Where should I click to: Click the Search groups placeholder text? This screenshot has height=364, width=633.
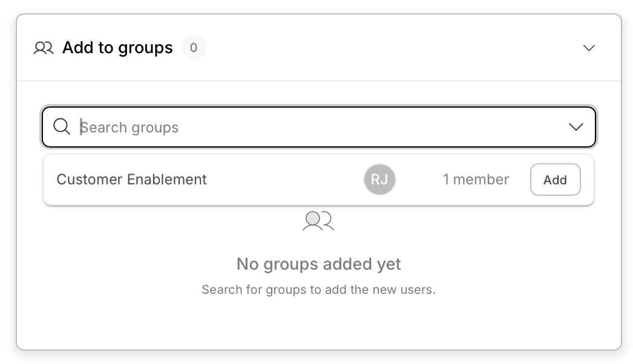(130, 128)
